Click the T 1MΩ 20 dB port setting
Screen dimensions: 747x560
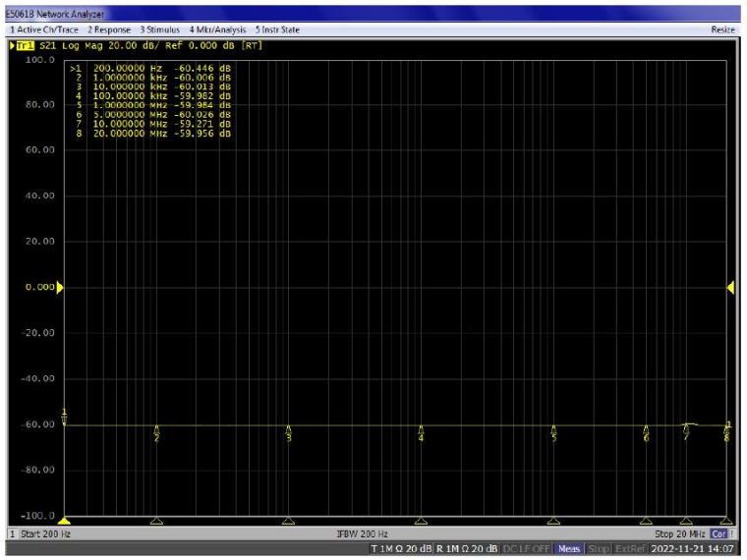click(400, 547)
